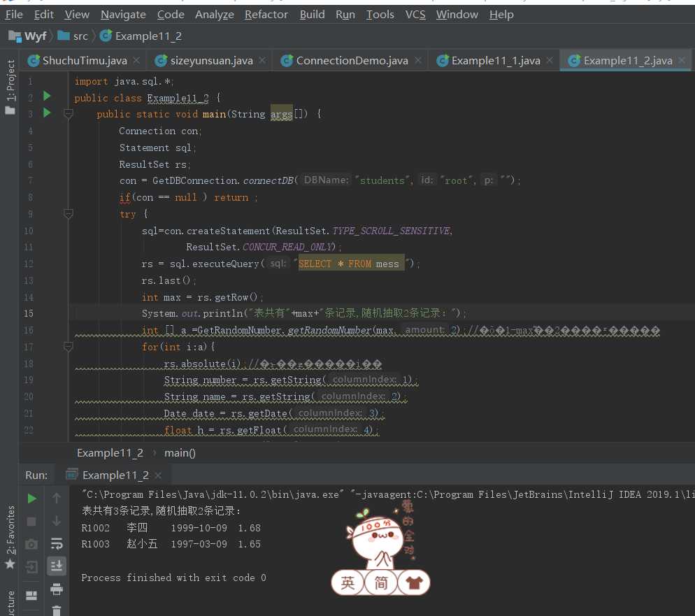Open the View menu
This screenshot has height=616, width=695.
[77, 15]
